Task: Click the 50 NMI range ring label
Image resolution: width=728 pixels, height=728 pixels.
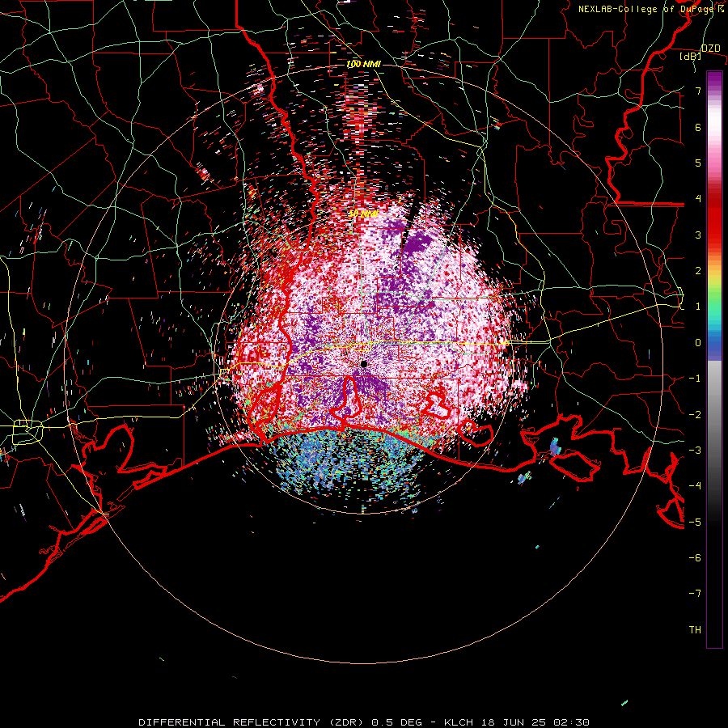Action: [x=363, y=214]
